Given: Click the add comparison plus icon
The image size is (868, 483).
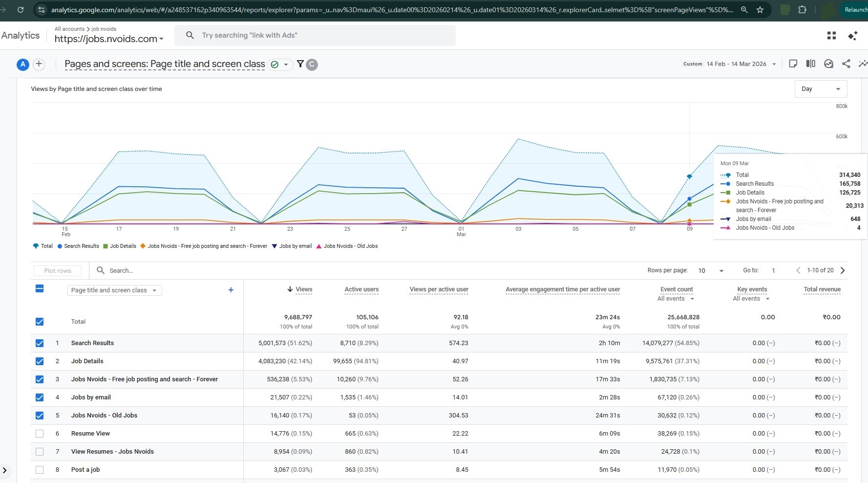Looking at the screenshot, I should [39, 64].
